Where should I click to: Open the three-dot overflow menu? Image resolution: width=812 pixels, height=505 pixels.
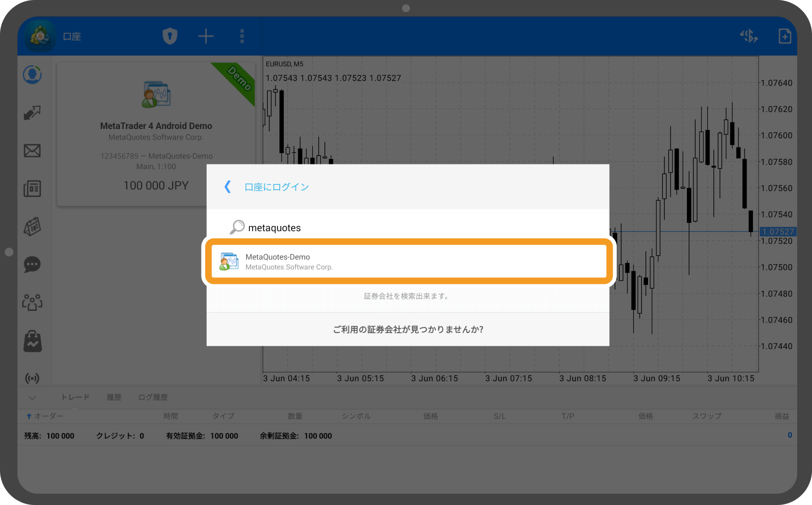(x=242, y=36)
